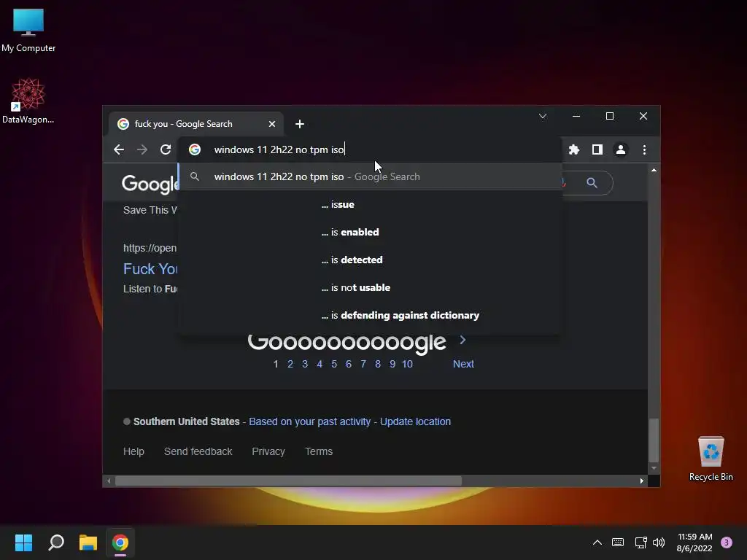Open Chrome's three-dot menu
The image size is (747, 560).
644,149
